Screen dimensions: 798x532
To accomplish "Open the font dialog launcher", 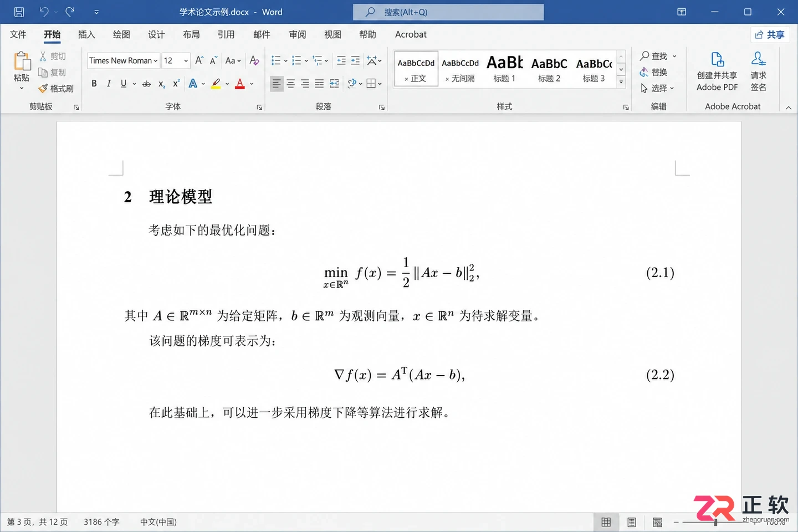I will 259,108.
